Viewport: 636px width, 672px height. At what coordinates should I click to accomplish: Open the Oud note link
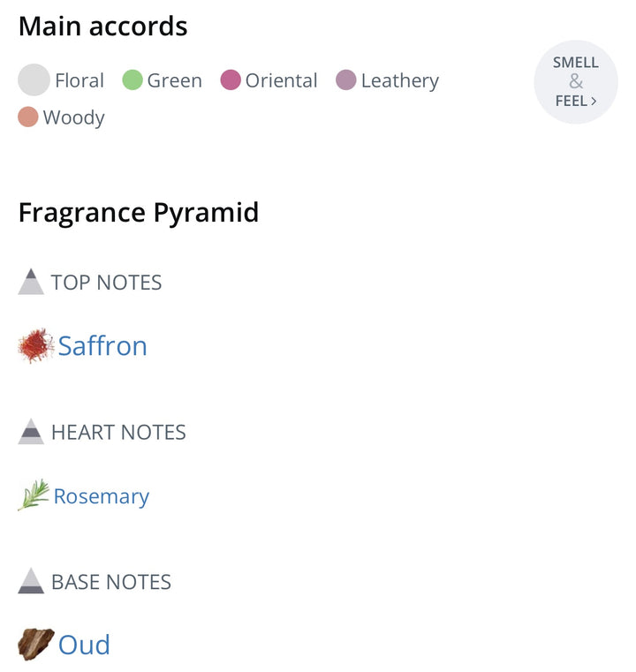point(84,645)
